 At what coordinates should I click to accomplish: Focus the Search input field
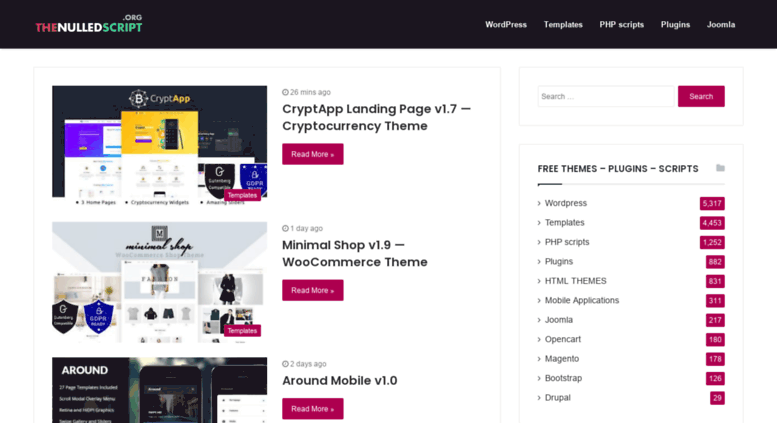tap(606, 96)
